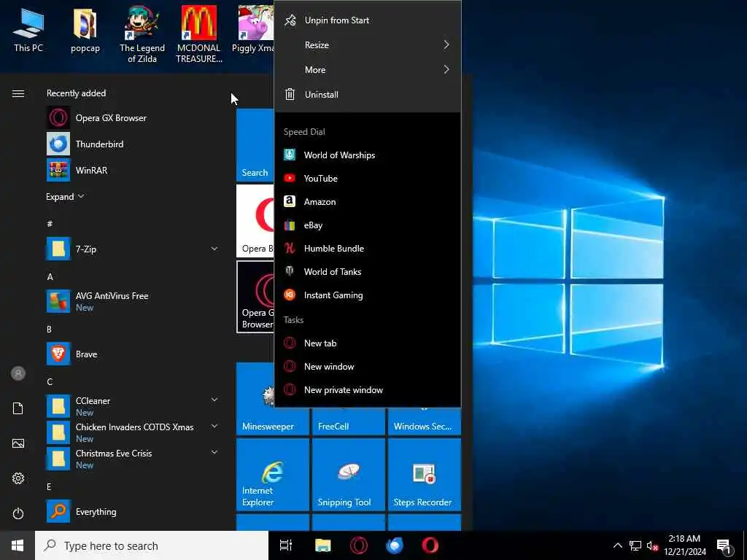Open WinRAR from recently added list
Viewport: 747px width, 560px height.
pos(133,171)
